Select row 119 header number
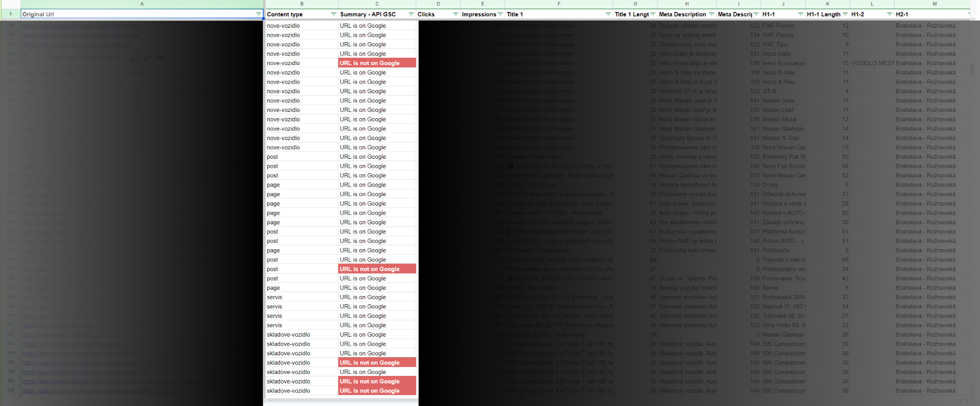980x406 pixels. click(10, 26)
